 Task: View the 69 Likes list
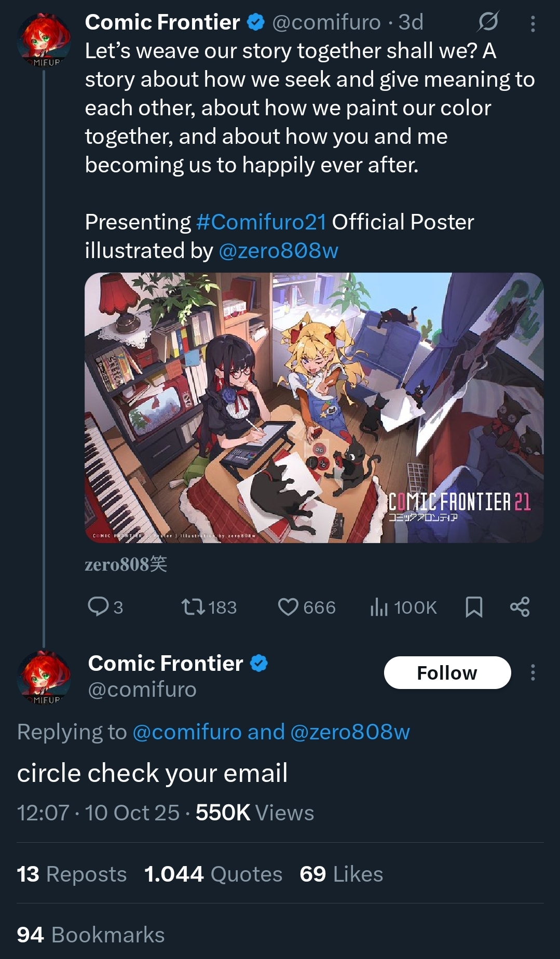tap(341, 874)
